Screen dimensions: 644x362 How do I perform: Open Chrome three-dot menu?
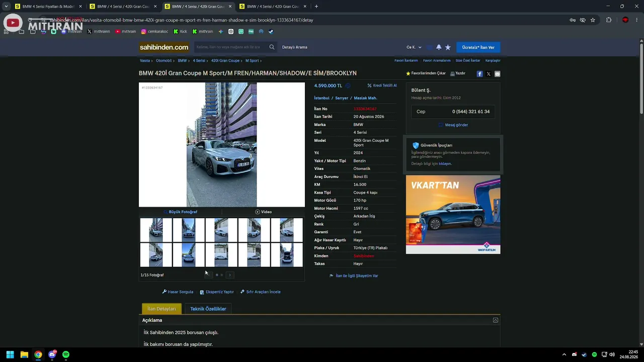point(637,20)
